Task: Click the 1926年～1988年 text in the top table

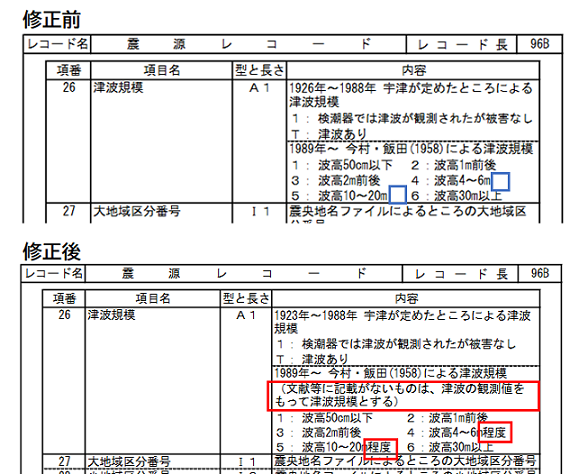Action: pos(333,88)
